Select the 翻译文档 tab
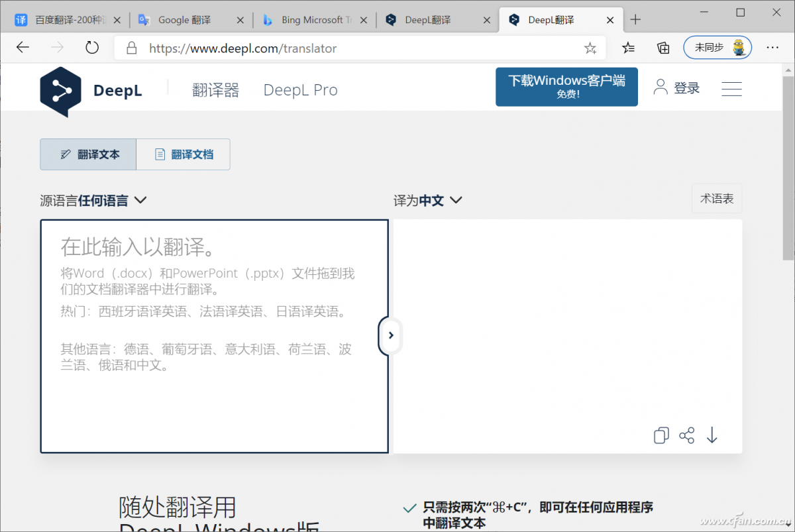795x532 pixels. (x=184, y=154)
